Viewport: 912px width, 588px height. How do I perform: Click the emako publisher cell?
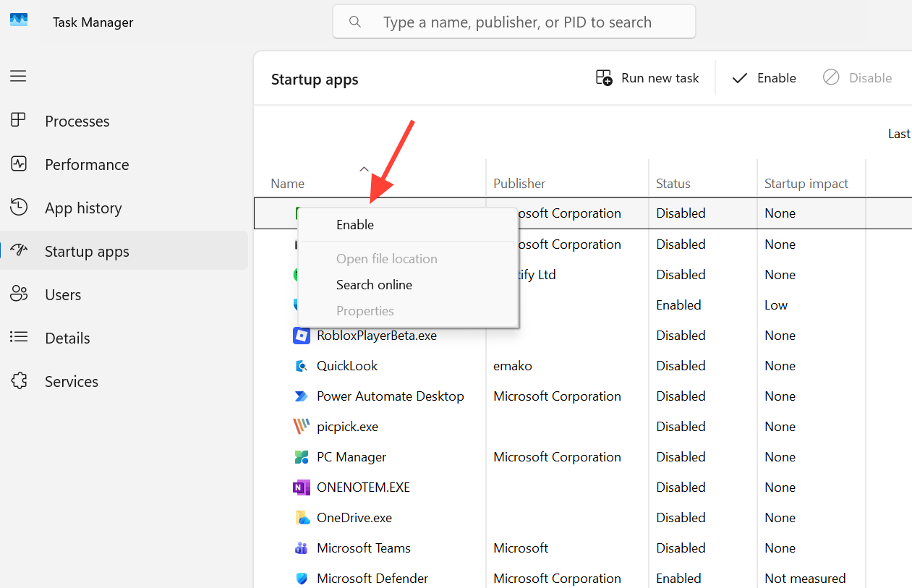click(513, 366)
